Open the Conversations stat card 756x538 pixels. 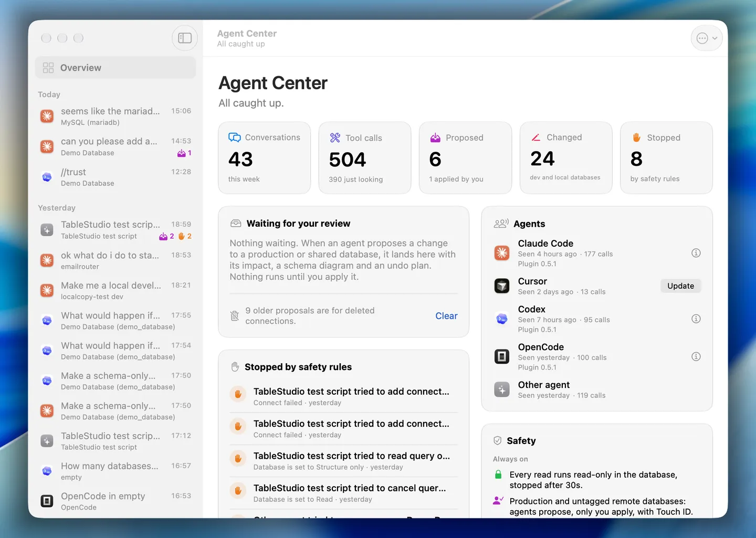pos(265,158)
